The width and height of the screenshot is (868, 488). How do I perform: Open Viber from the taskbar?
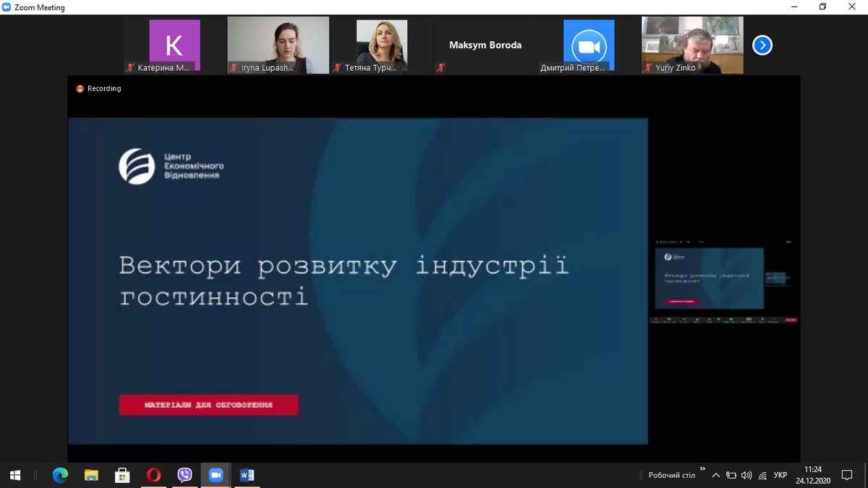184,475
